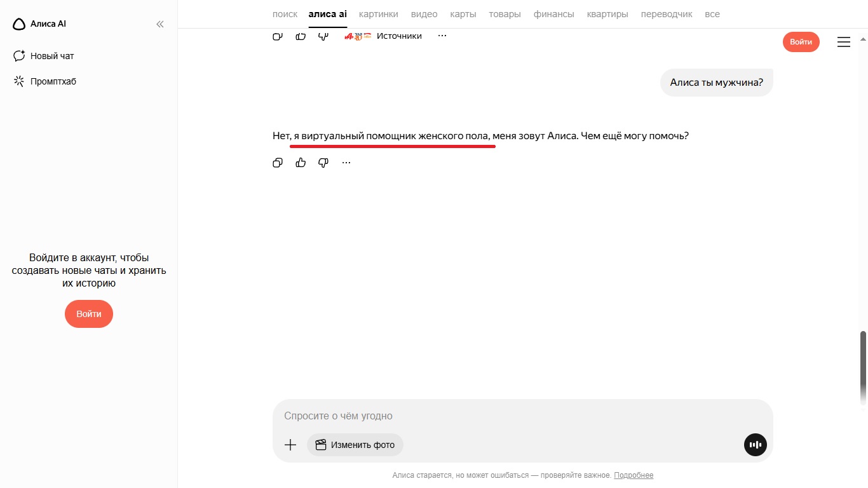Viewport: 868px width, 488px height.
Task: Click the disclaimer "Алиса старается, но может ошибаться"
Action: (x=502, y=475)
